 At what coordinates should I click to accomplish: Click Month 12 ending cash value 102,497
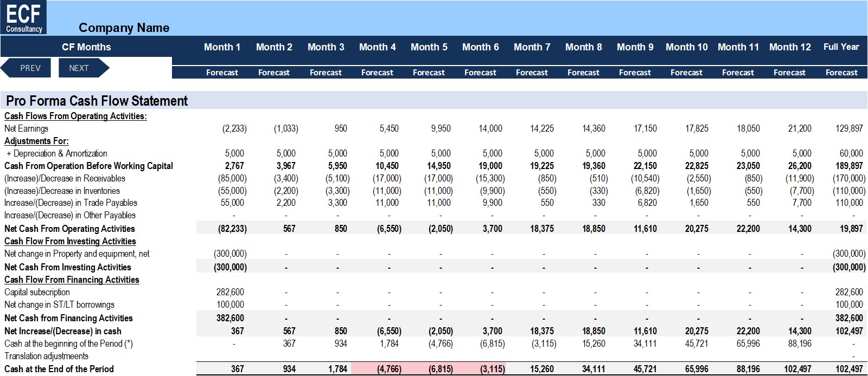pyautogui.click(x=797, y=369)
